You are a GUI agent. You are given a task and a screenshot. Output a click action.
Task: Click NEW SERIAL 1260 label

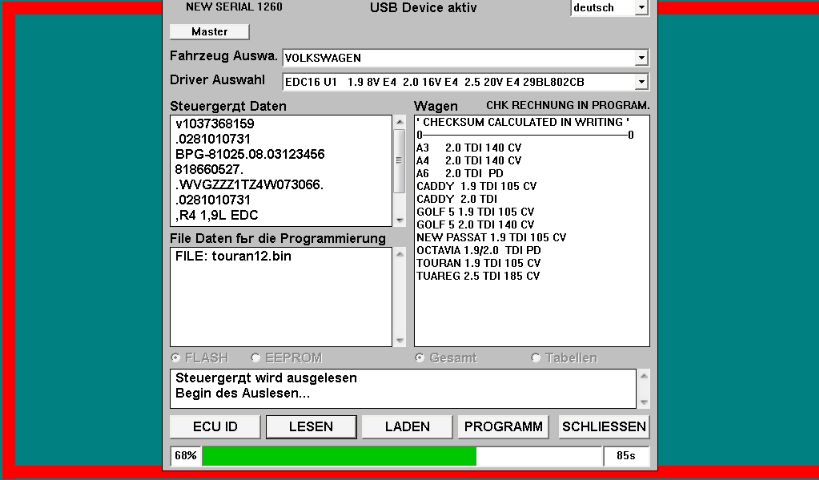[x=234, y=7]
